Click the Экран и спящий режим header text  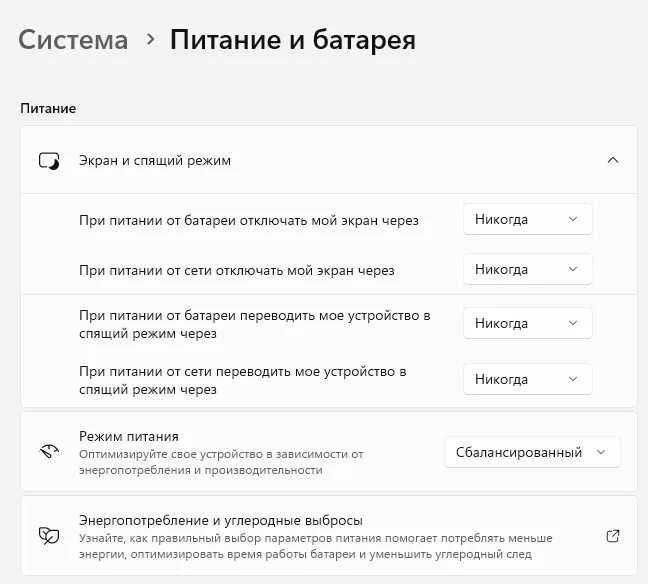(x=154, y=160)
